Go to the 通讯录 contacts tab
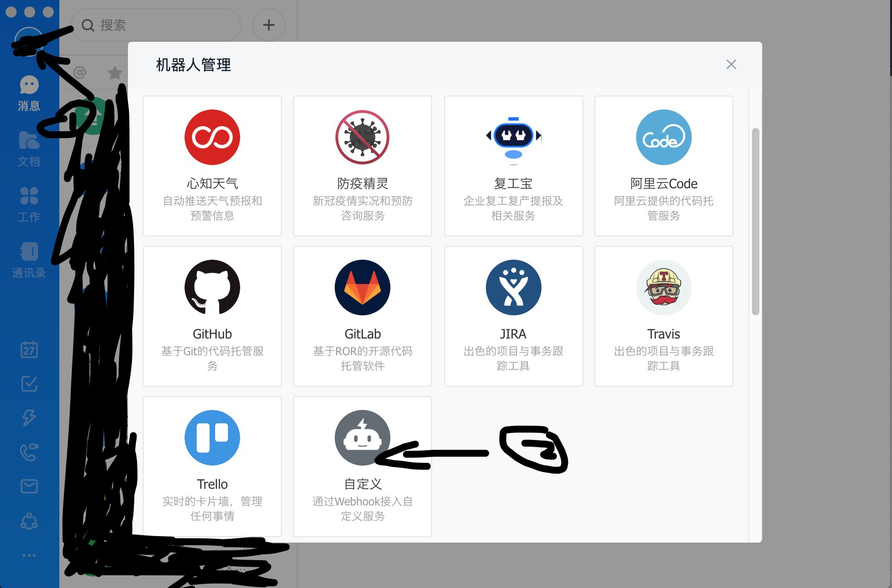892x588 pixels. [29, 260]
